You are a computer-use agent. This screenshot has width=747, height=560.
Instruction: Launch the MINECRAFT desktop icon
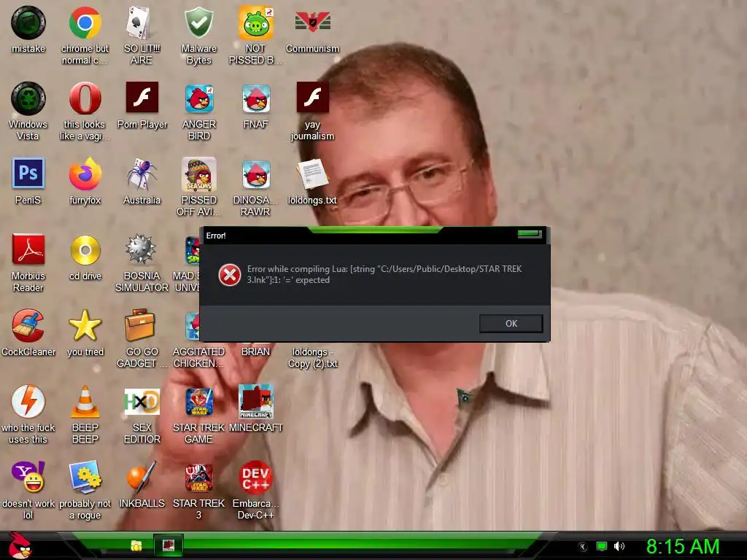coord(256,402)
